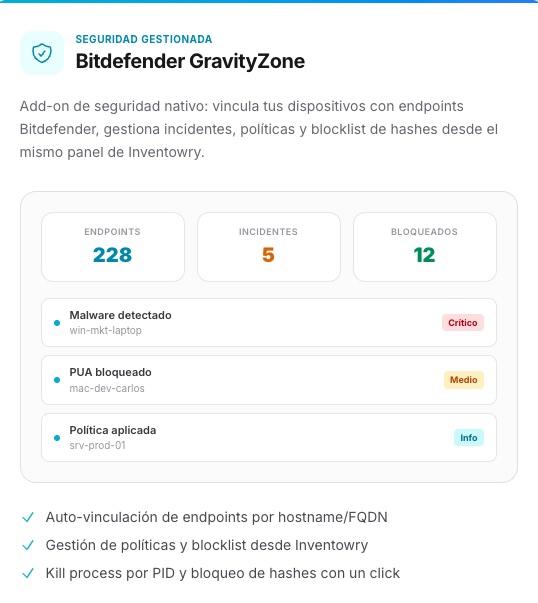The width and height of the screenshot is (538, 603).
Task: Click the checkmark next to Kill process
Action: pyautogui.click(x=28, y=573)
